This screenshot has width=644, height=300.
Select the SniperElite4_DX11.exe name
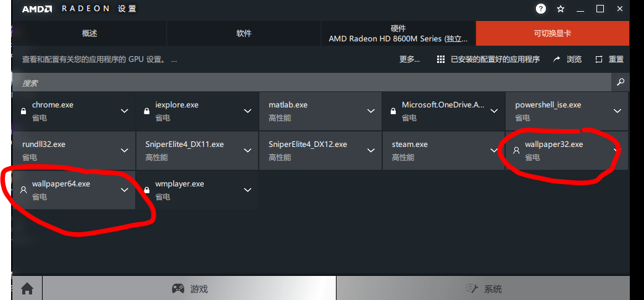click(x=185, y=144)
